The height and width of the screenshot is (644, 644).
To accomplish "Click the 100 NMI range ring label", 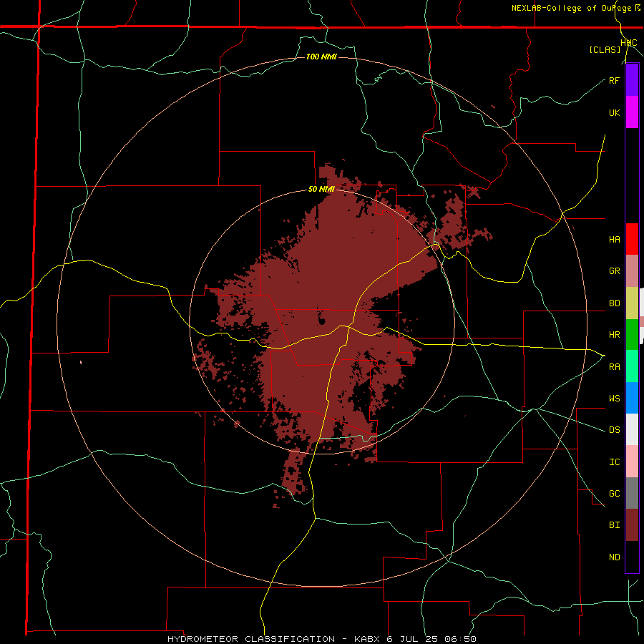I will point(321,57).
